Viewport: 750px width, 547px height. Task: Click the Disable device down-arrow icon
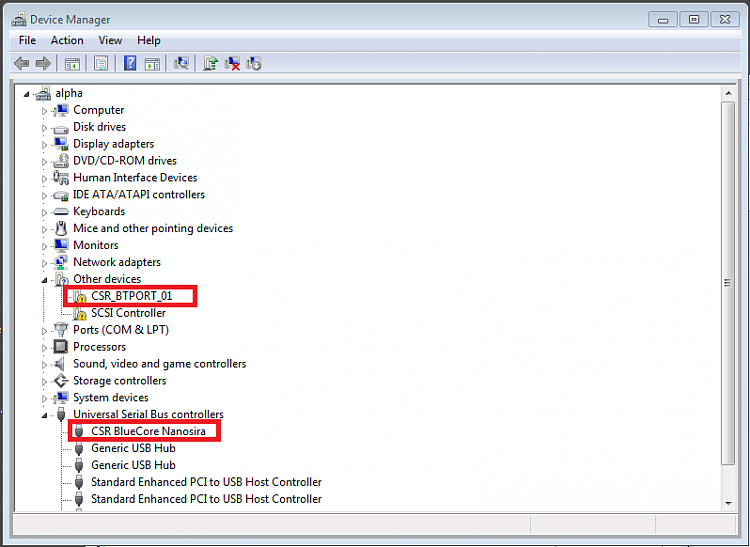click(x=254, y=63)
